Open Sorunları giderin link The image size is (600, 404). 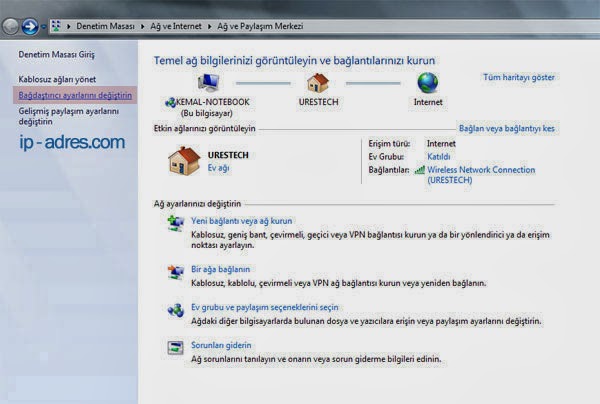(x=221, y=345)
